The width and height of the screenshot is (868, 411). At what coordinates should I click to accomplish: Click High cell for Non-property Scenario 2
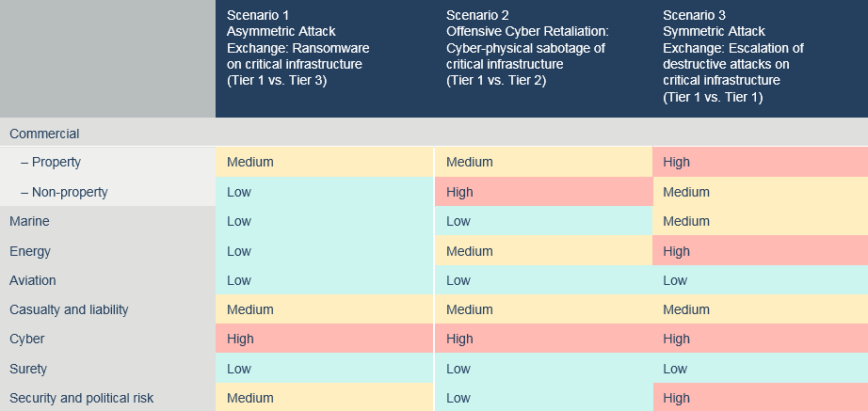pos(543,192)
